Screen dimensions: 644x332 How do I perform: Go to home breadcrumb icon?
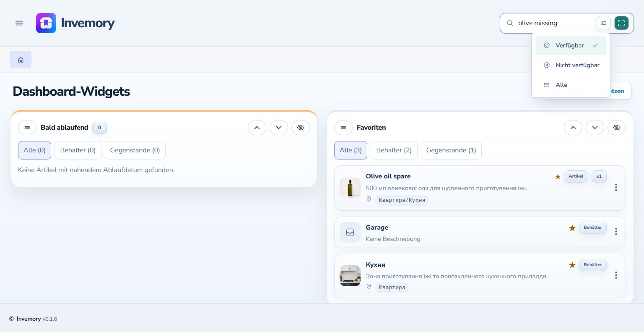[x=21, y=60]
